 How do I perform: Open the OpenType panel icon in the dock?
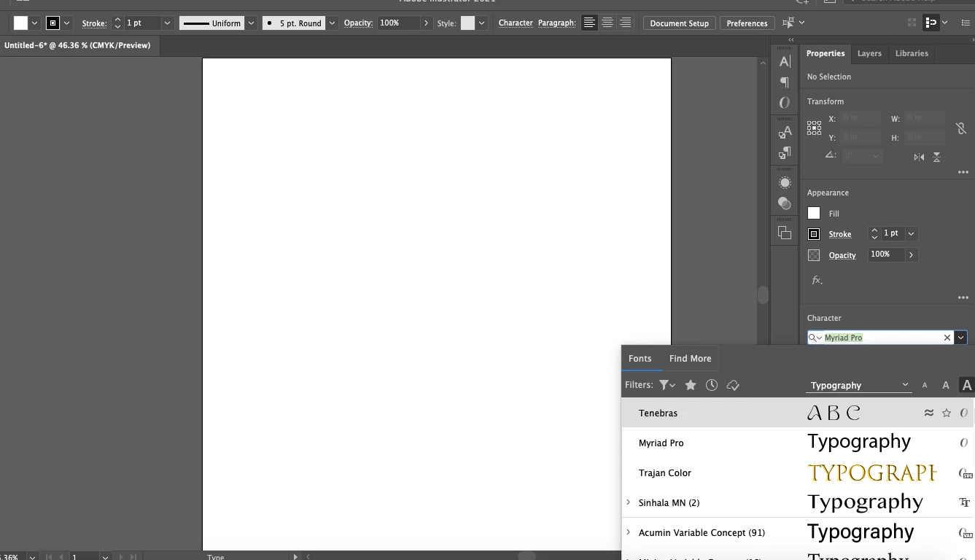[x=785, y=103]
